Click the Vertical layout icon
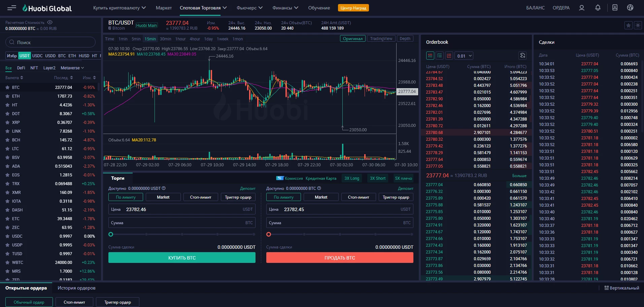This screenshot has height=307, width=644. (x=607, y=288)
